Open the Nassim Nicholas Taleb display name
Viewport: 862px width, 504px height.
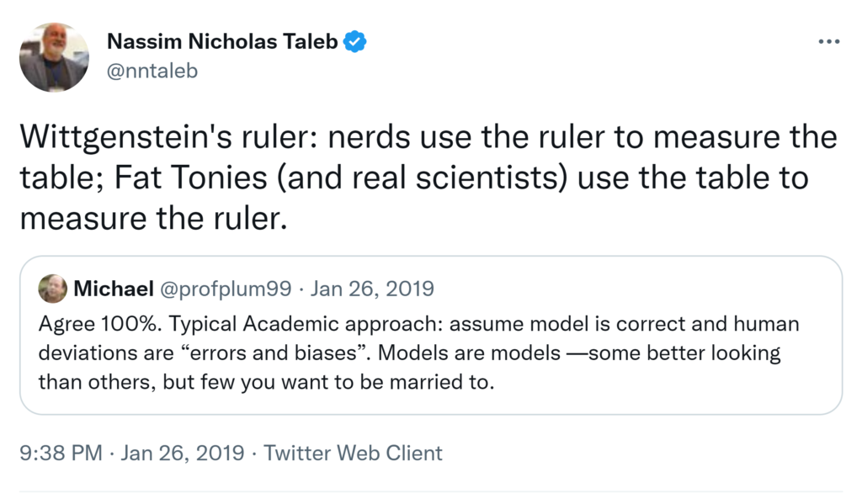pos(222,41)
